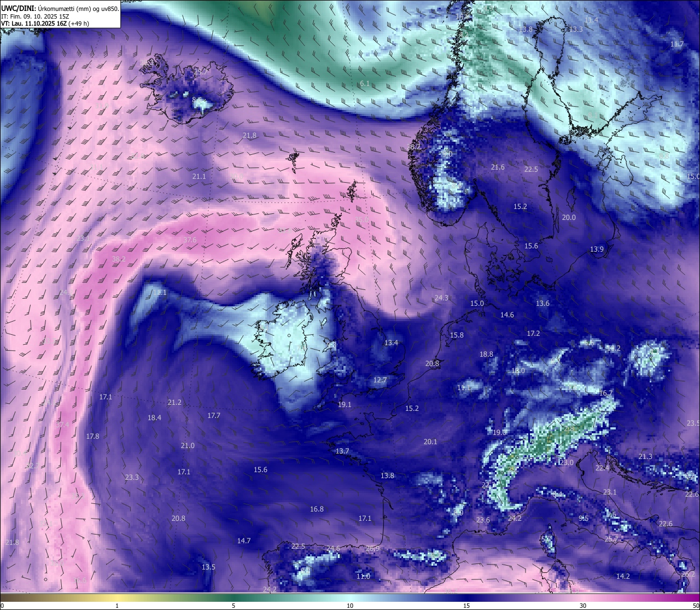Click the 24.3 value over the North Sea
Viewport: 700px width, 610px height.
[x=441, y=298]
